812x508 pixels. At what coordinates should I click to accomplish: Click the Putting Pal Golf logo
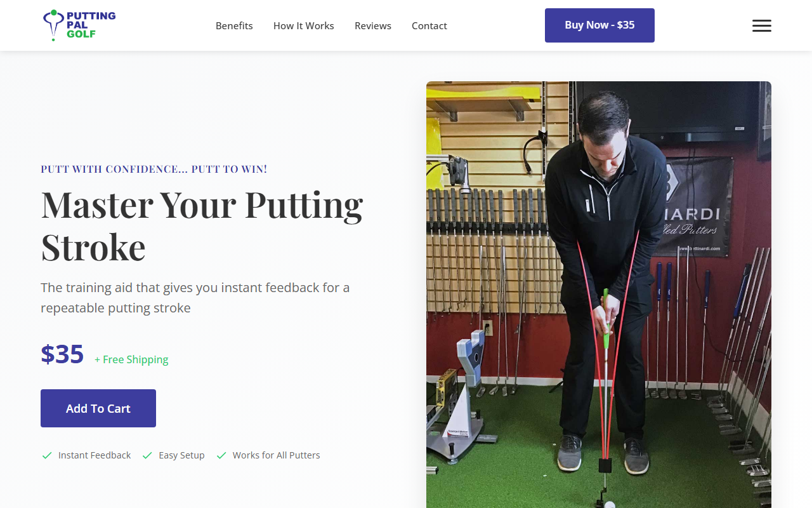tap(79, 25)
